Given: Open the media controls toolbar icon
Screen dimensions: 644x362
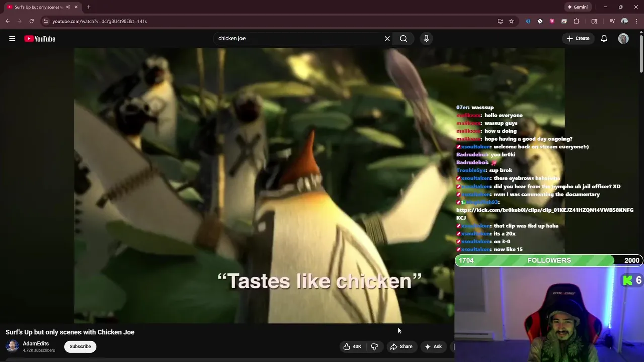Looking at the screenshot, I should (612, 21).
